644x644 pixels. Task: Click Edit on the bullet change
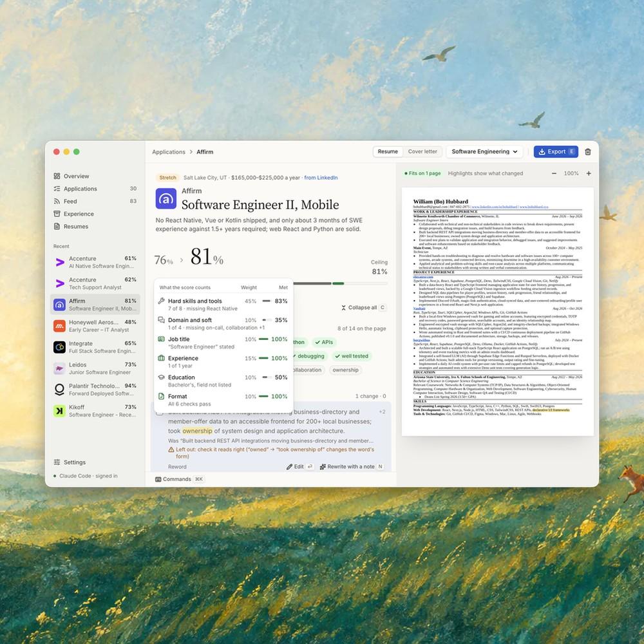coord(299,466)
